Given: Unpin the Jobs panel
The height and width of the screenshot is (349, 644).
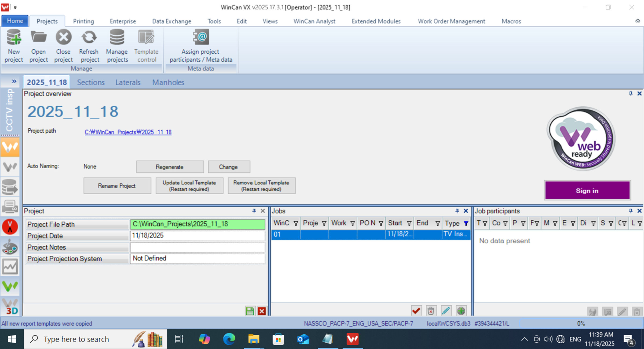Looking at the screenshot, I should click(x=457, y=211).
